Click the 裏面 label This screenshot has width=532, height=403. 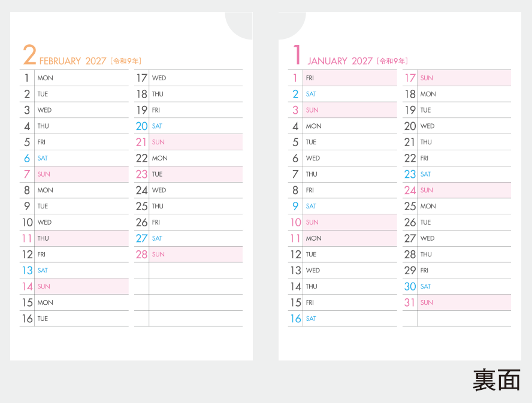[497, 380]
